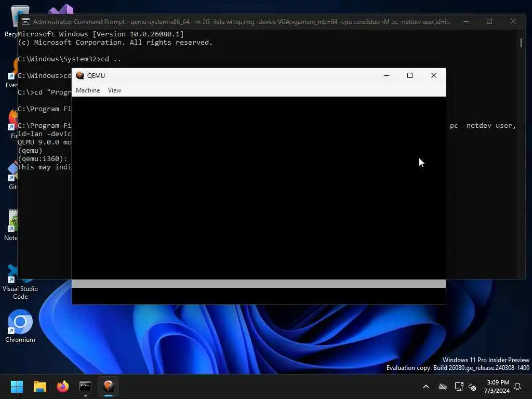This screenshot has width=532, height=399.
Task: Launch Firefox from the taskbar
Action: pyautogui.click(x=62, y=387)
